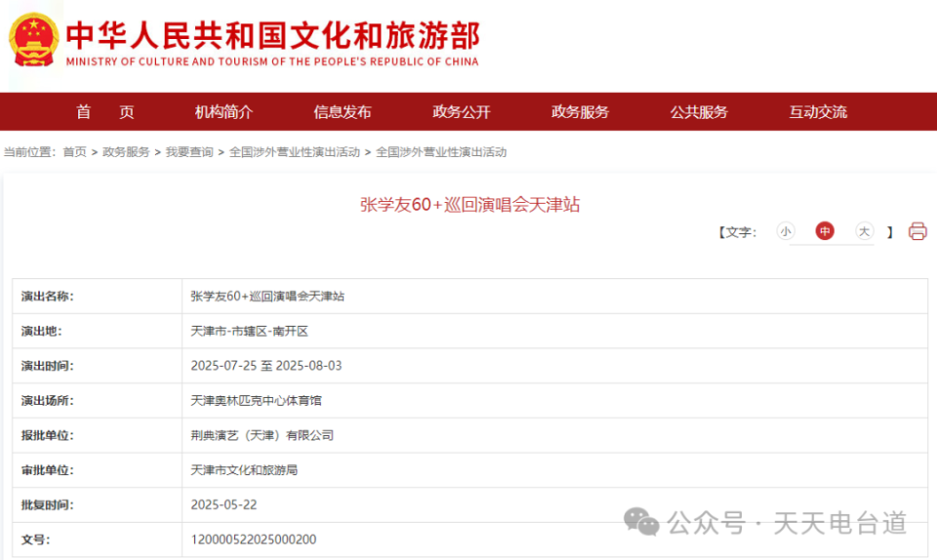937x560 pixels.
Task: Click the 文号 label cell
Action: (x=97, y=540)
